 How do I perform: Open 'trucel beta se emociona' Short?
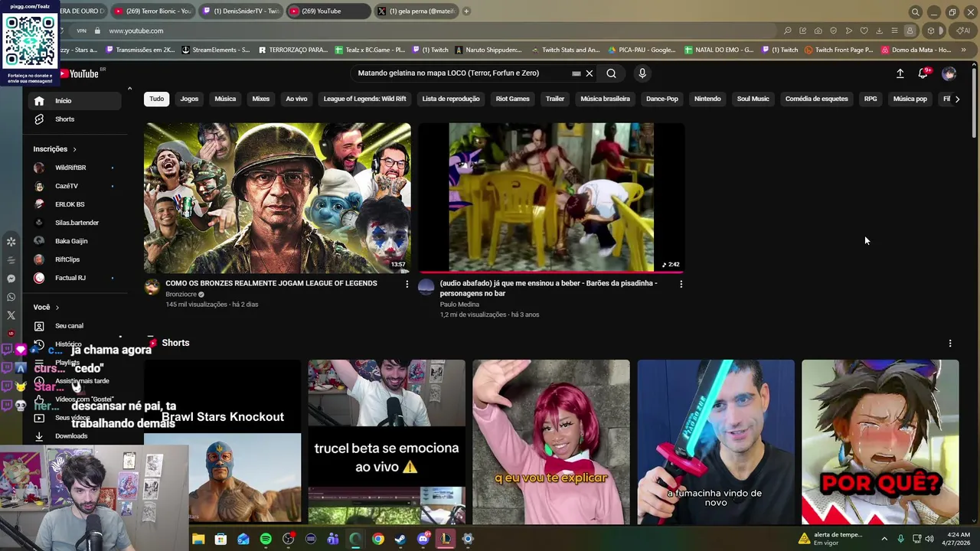[387, 442]
